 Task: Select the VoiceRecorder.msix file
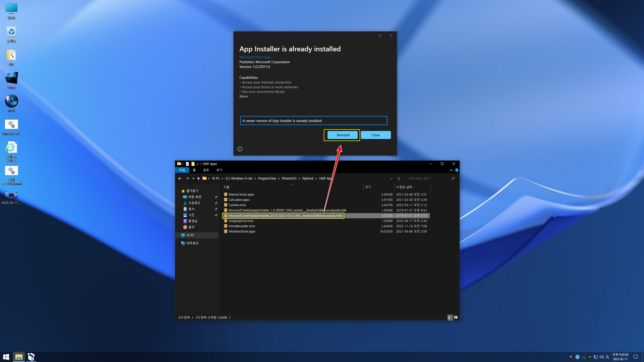tap(242, 226)
